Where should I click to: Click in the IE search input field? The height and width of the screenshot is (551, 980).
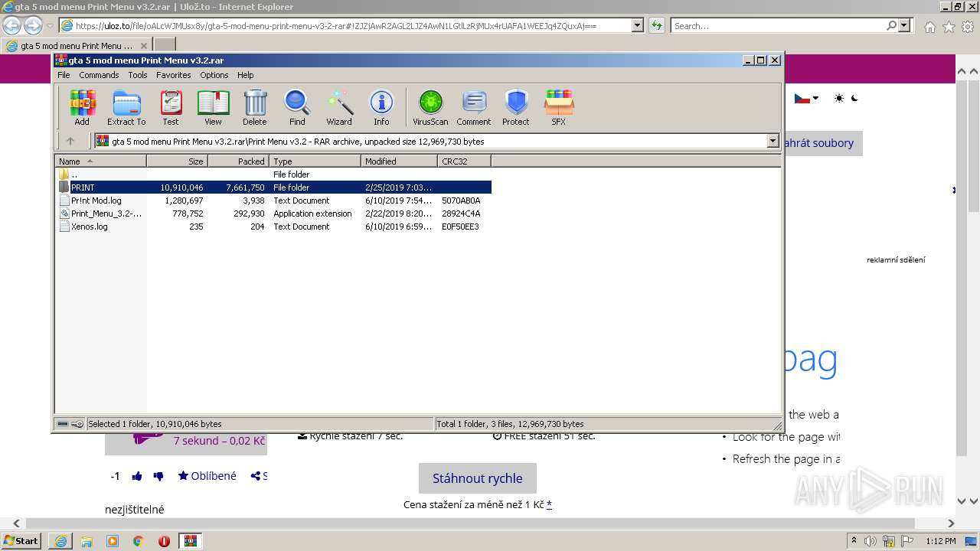pyautogui.click(x=778, y=25)
